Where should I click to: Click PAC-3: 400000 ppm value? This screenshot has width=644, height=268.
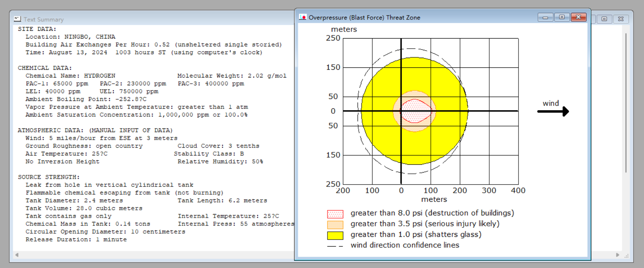point(211,84)
